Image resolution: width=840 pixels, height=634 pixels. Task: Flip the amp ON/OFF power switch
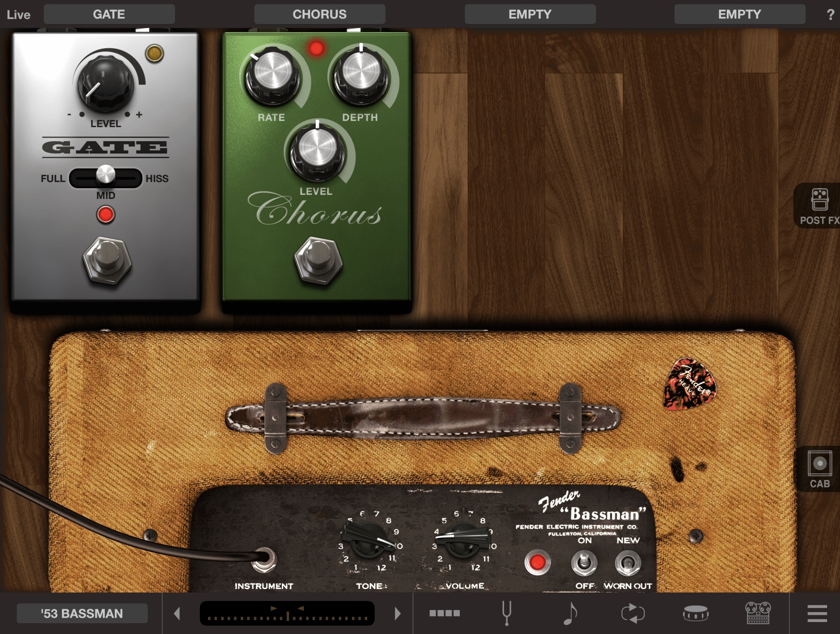(x=584, y=562)
